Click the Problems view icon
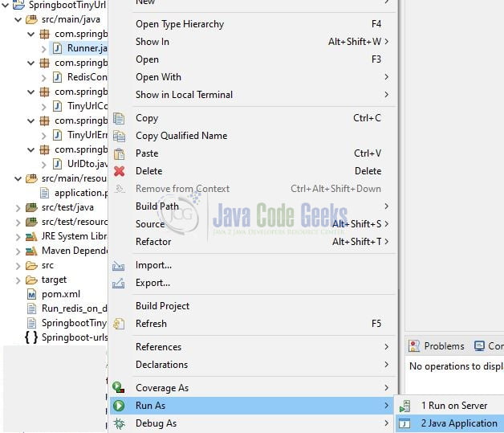Viewport: 504px width, 433px height. tap(414, 346)
